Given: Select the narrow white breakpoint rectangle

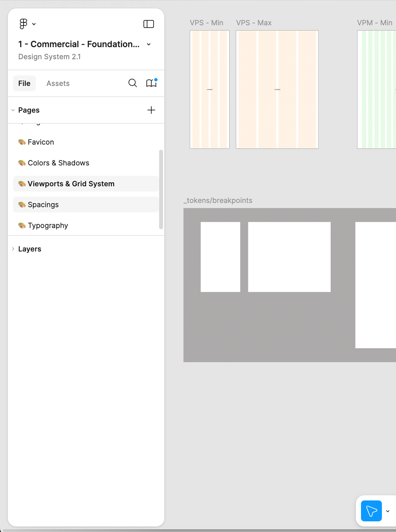Looking at the screenshot, I should [x=221, y=257].
